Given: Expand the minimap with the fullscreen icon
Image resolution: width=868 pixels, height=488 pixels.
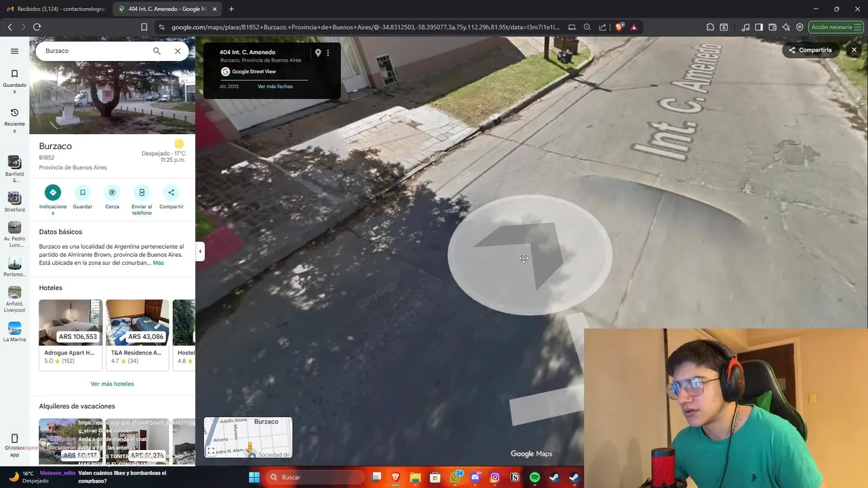Looking at the screenshot, I should point(211,451).
